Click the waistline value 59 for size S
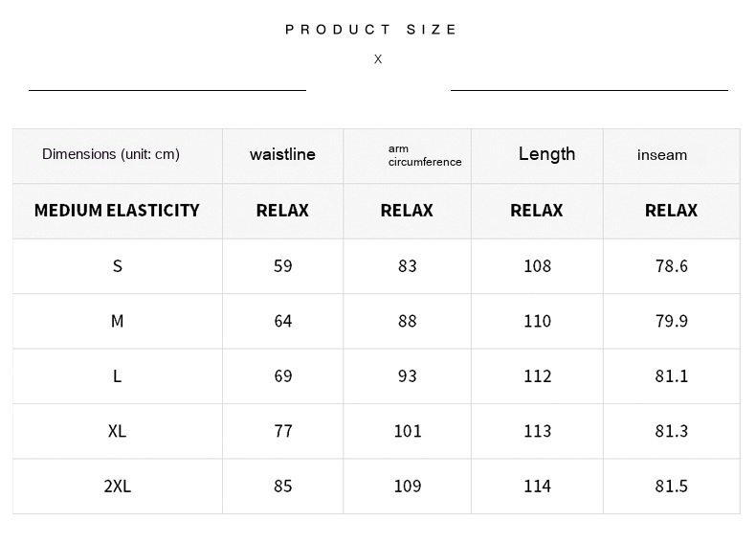Viewport: 756px width, 544px height. point(282,266)
